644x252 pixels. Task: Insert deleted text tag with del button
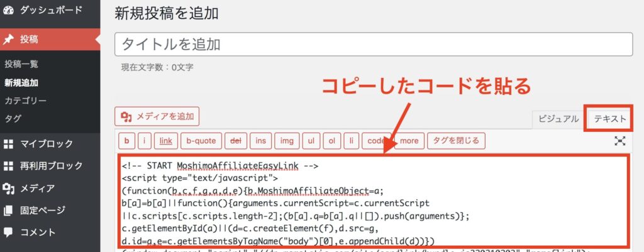(236, 141)
